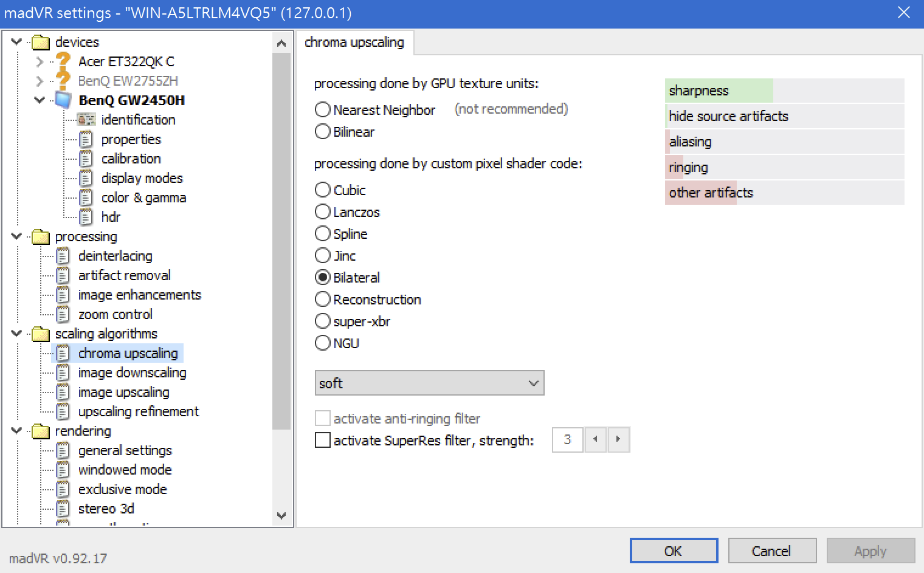
Task: Click the scaling algorithms folder icon
Action: (x=41, y=334)
